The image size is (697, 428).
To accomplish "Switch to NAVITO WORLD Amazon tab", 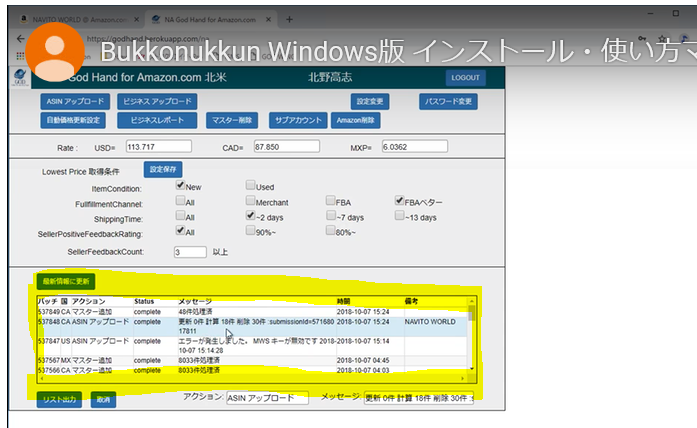I will tap(79, 20).
